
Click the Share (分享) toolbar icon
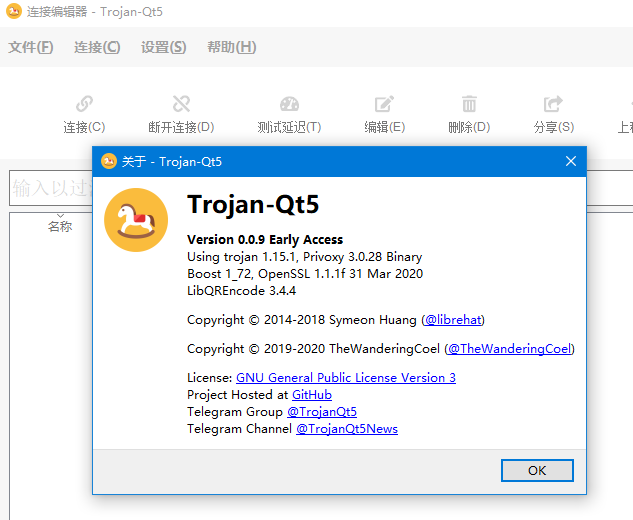[553, 104]
